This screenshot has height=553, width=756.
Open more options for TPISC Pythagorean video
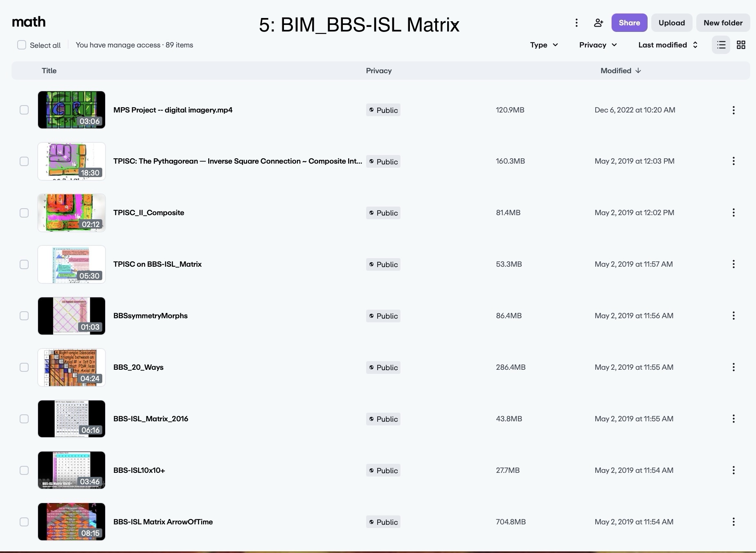[x=733, y=161]
